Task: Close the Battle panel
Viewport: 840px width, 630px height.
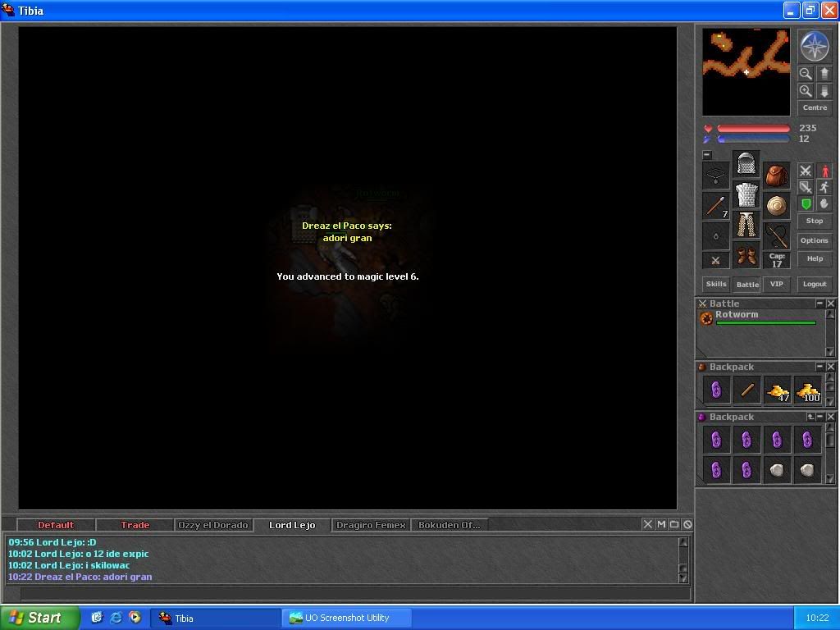Action: pos(830,304)
